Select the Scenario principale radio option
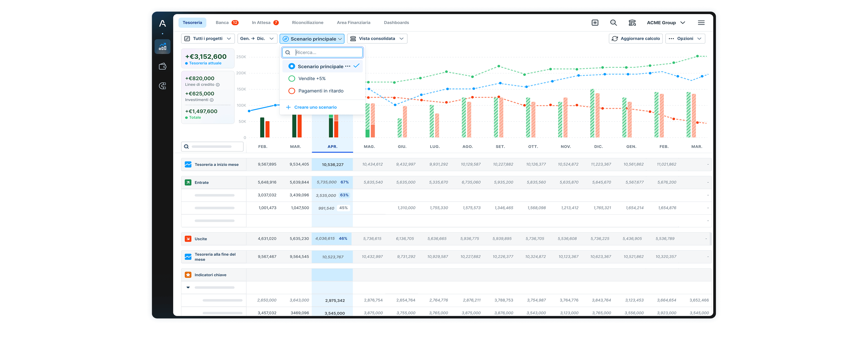The image size is (868, 342). click(x=292, y=66)
